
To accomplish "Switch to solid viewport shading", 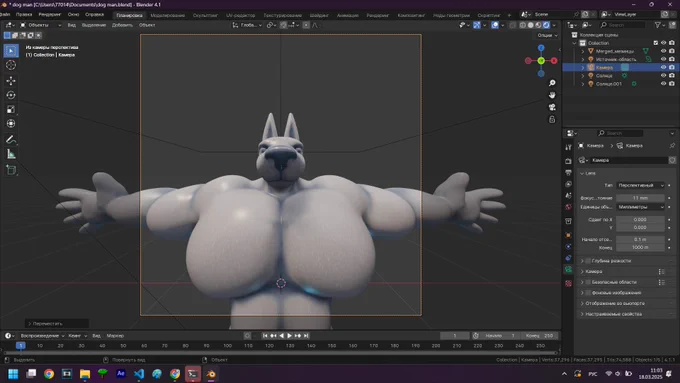I will [530, 25].
